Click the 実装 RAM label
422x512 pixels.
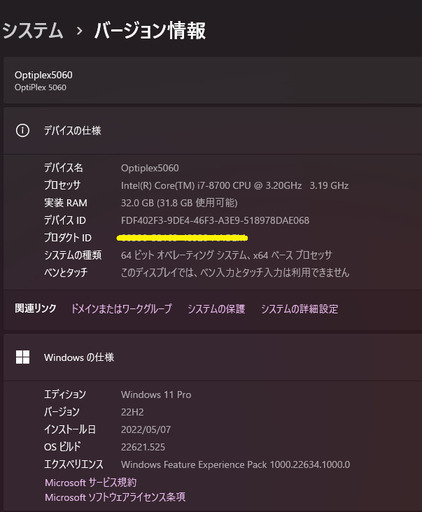[x=66, y=203]
